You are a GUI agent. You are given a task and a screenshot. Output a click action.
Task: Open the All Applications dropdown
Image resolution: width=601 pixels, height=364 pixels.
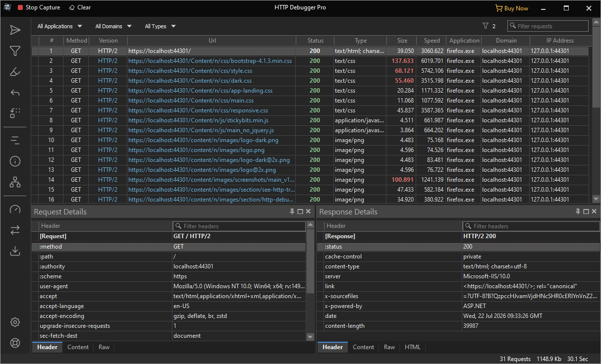pyautogui.click(x=60, y=26)
